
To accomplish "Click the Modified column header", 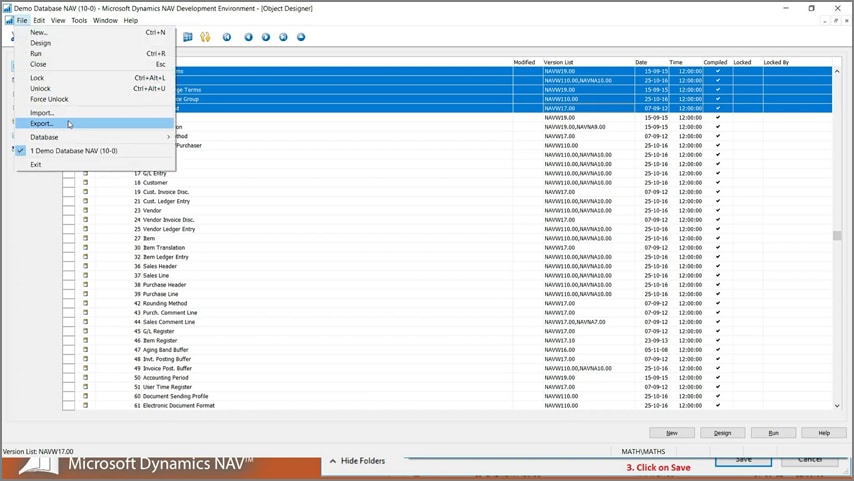I will [x=524, y=62].
